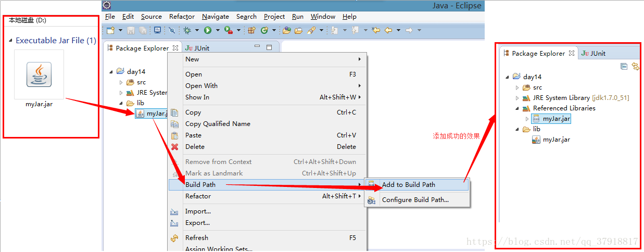
Task: Click the Debug bug toolbar icon
Action: click(187, 30)
